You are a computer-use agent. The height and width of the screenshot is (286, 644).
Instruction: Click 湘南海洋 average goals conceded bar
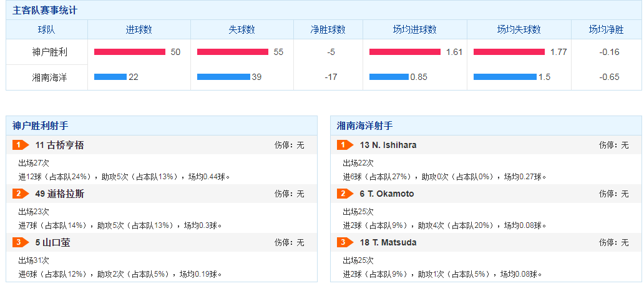click(505, 77)
